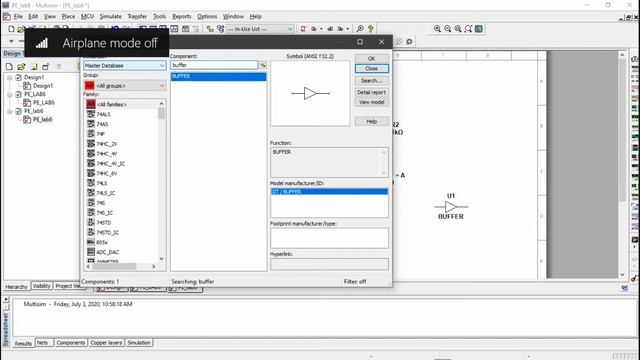640x360 pixels.
Task: Open the Simulate menu
Action: 111,16
